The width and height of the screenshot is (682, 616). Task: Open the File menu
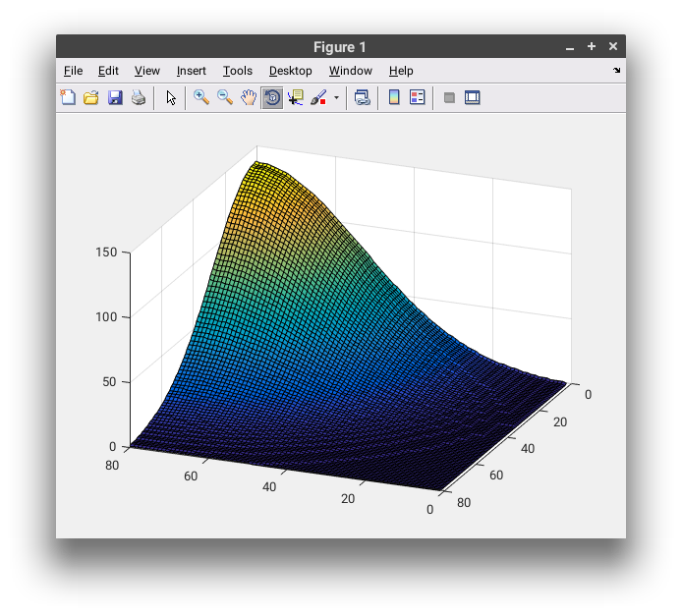pos(73,71)
